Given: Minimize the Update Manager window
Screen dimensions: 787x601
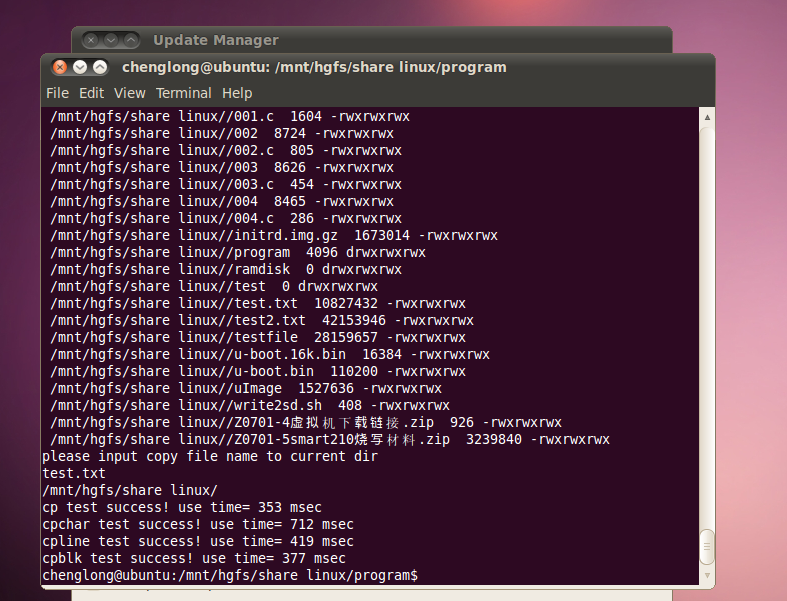Looking at the screenshot, I should tap(111, 40).
